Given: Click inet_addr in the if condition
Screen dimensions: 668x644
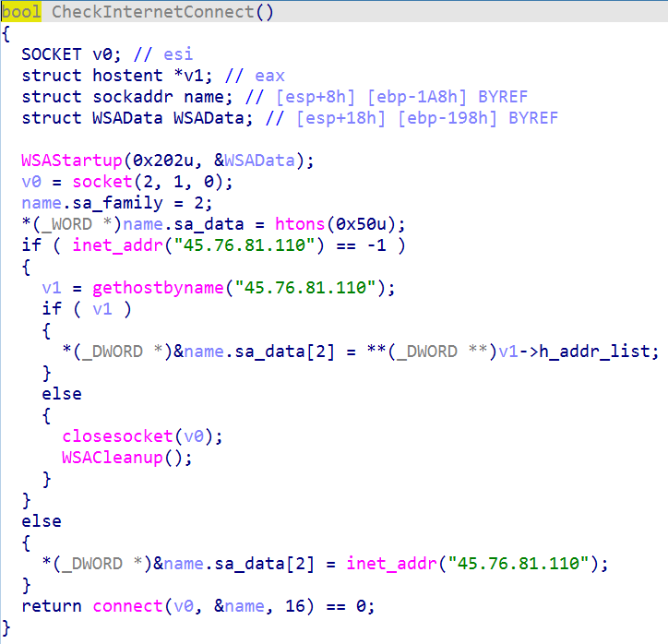Looking at the screenshot, I should coord(117,245).
